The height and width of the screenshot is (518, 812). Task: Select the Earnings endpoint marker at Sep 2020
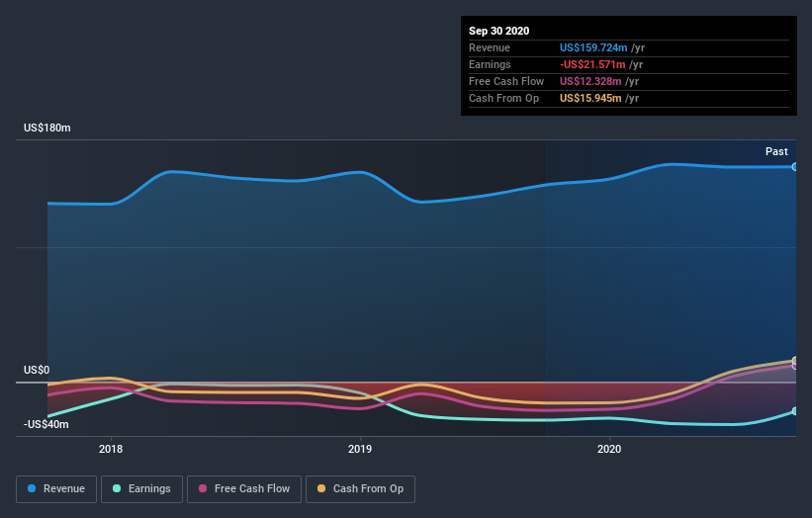click(795, 411)
